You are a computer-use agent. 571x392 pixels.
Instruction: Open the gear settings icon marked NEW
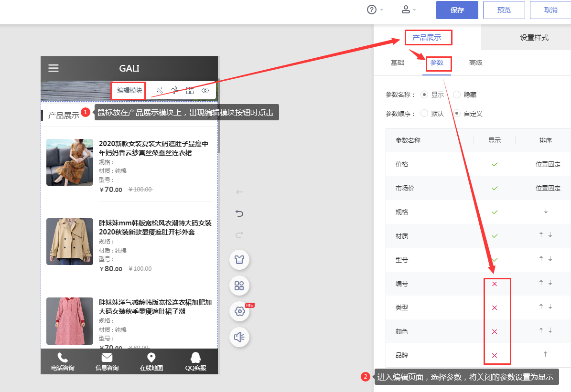[x=239, y=312]
